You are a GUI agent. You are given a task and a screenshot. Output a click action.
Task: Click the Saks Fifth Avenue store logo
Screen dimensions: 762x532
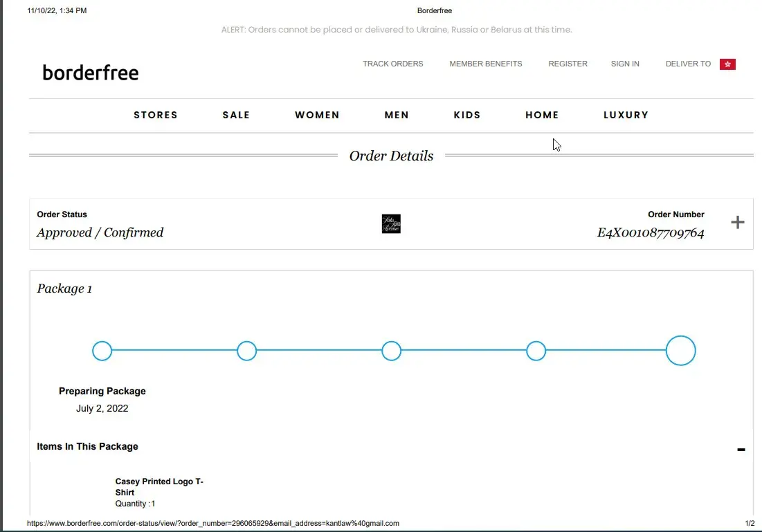391,223
